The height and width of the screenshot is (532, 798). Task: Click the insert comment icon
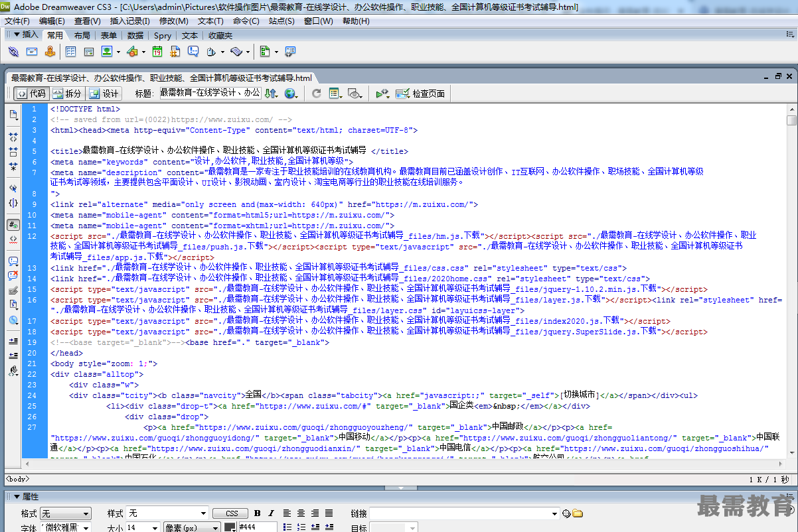[x=193, y=52]
